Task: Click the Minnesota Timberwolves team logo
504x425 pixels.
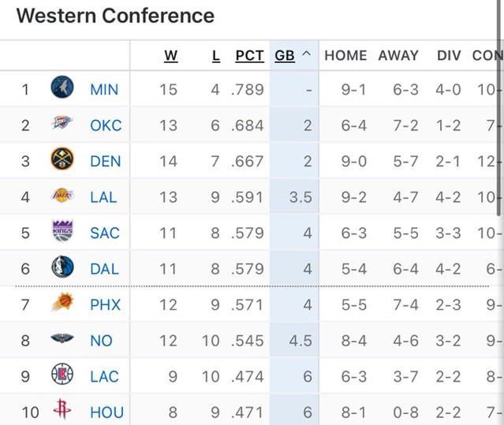Action: click(62, 88)
